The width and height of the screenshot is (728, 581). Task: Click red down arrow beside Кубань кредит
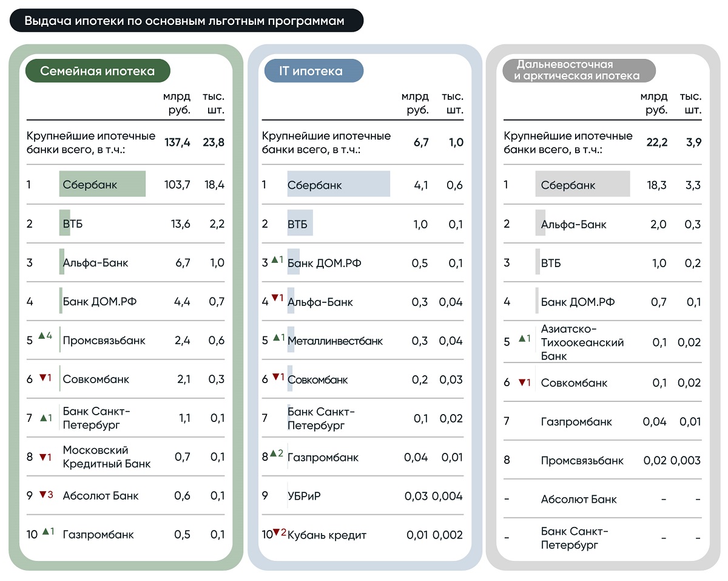(275, 532)
